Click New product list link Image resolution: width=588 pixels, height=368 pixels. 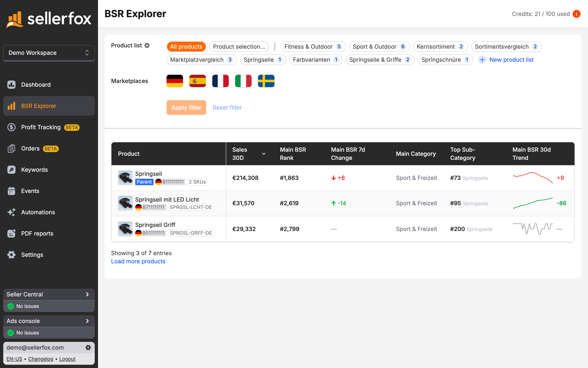click(511, 60)
